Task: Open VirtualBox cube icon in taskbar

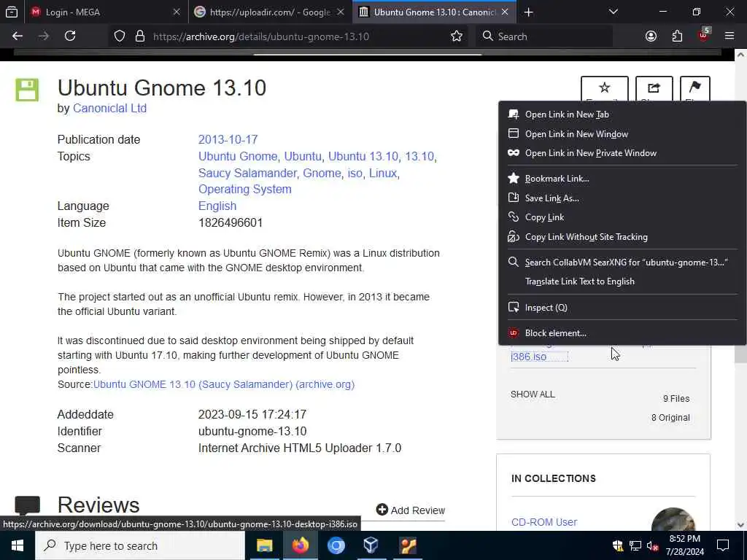Action: click(371, 545)
